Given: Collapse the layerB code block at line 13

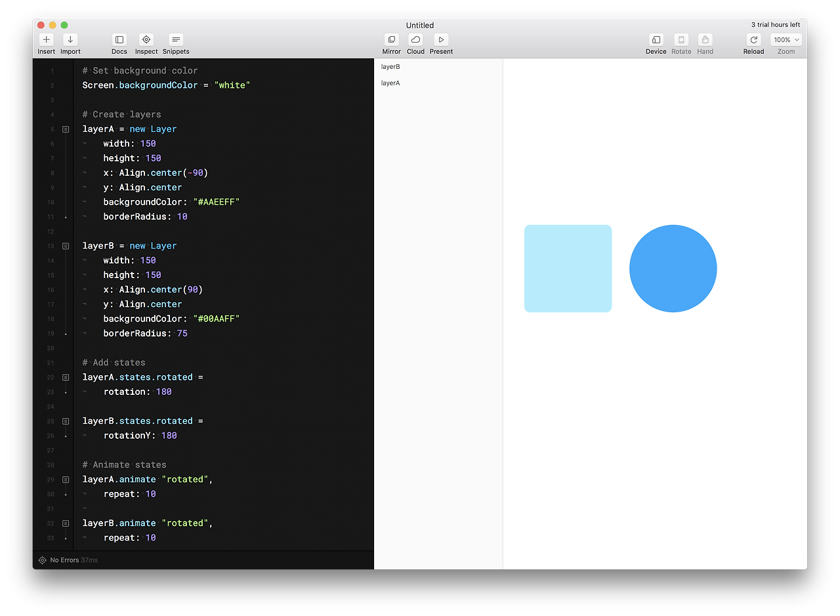Looking at the screenshot, I should coord(66,246).
